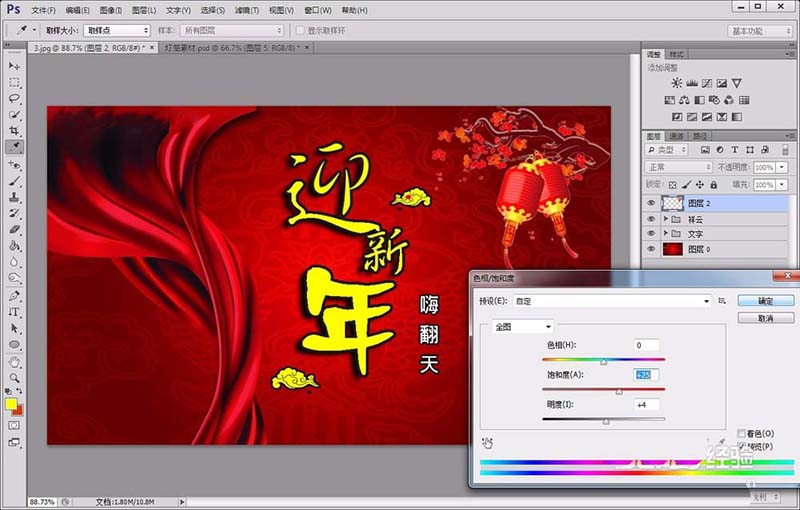The height and width of the screenshot is (510, 800).
Task: Select the Crop tool
Action: tap(15, 131)
